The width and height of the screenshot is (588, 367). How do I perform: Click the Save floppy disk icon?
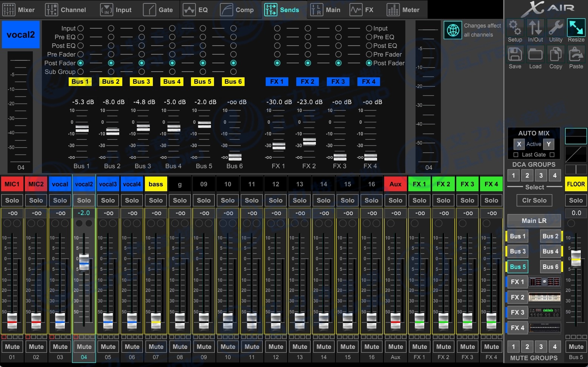(514, 55)
